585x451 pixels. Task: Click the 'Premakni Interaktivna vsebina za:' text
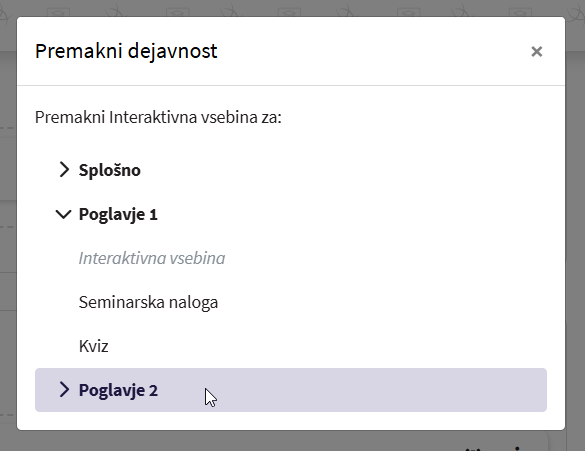(158, 117)
